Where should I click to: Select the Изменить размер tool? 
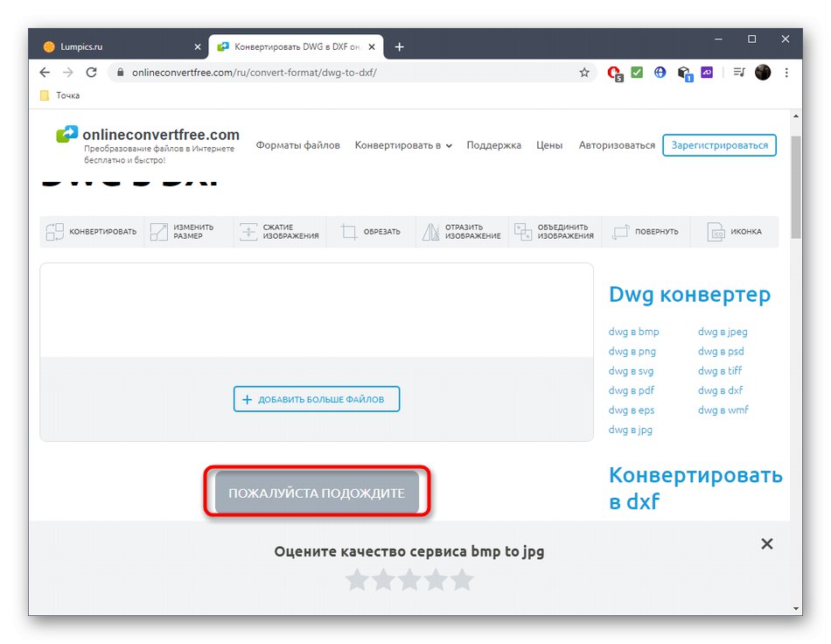[x=188, y=232]
